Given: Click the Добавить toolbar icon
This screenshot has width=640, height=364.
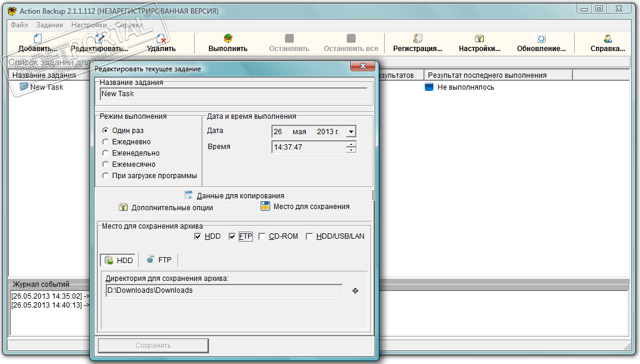Looking at the screenshot, I should tap(37, 39).
